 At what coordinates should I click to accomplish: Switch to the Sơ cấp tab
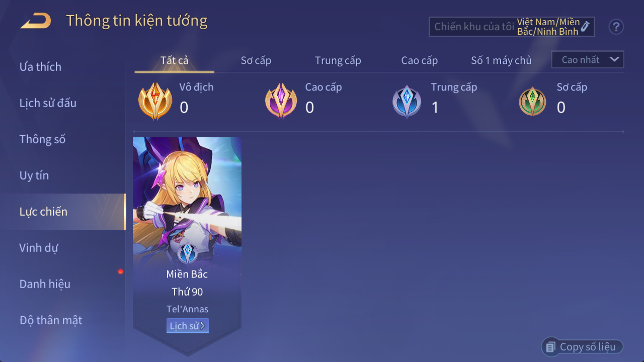coord(256,60)
